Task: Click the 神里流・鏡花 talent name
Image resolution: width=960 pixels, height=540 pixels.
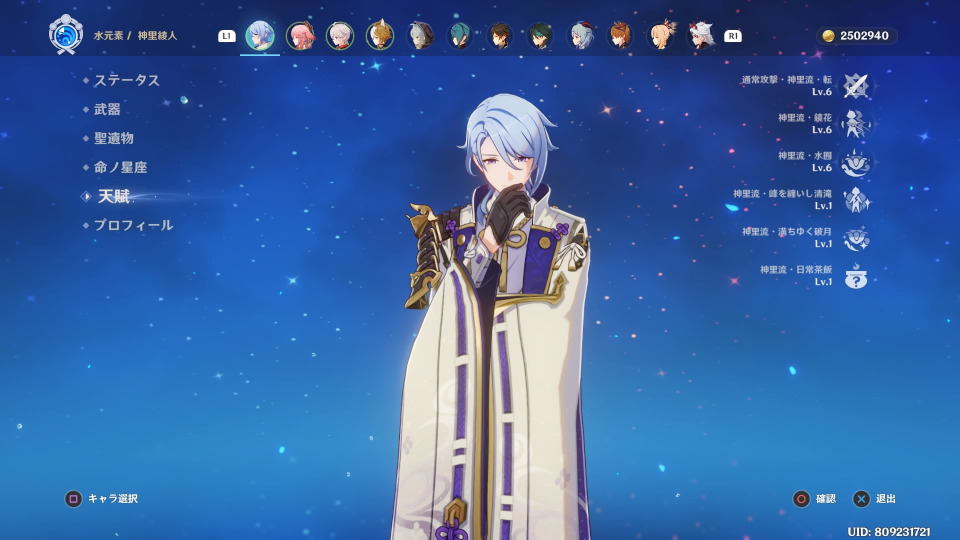Action: click(x=805, y=118)
